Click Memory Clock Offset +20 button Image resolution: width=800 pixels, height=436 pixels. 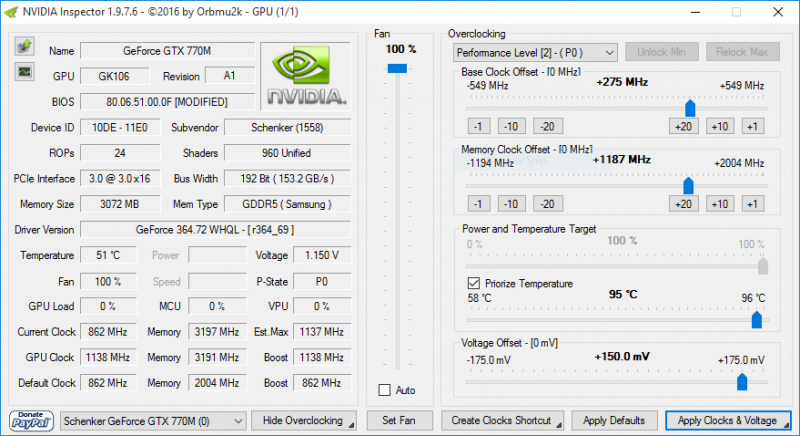684,204
